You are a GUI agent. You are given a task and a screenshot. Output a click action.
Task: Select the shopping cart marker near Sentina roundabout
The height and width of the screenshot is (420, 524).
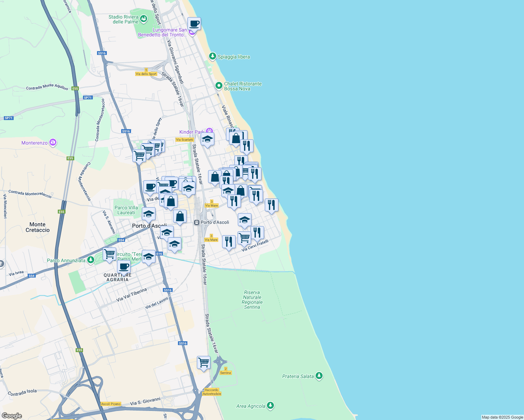click(x=204, y=363)
